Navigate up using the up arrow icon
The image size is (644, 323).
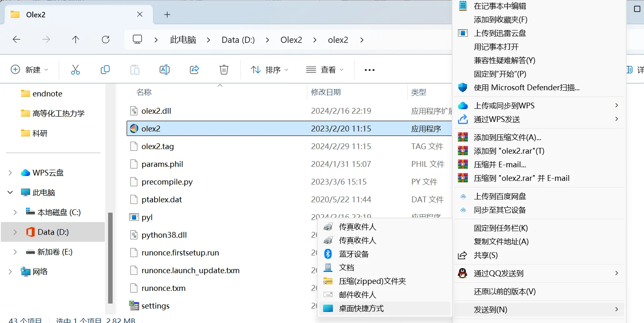75,40
